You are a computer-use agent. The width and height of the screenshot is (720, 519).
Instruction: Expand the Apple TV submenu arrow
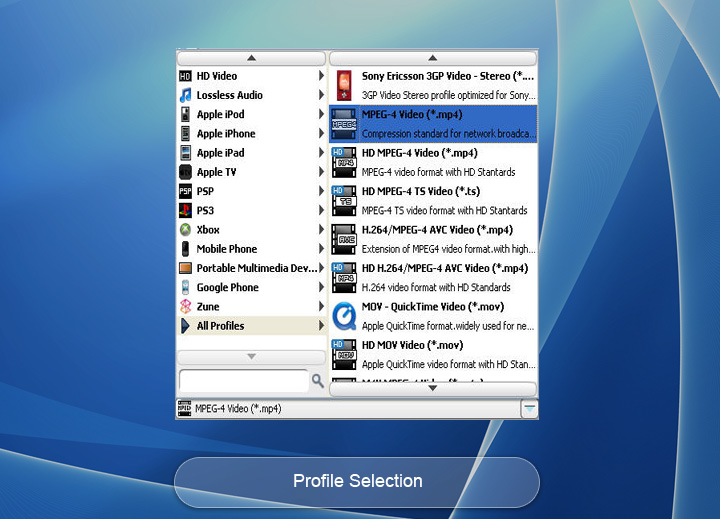click(x=321, y=172)
